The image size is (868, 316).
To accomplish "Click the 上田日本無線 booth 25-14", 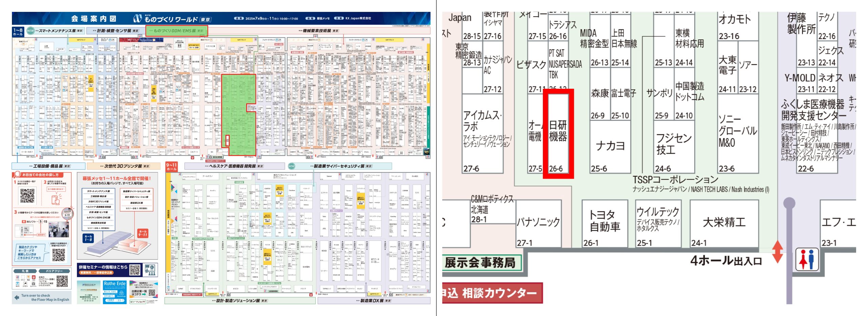I will coord(620,41).
